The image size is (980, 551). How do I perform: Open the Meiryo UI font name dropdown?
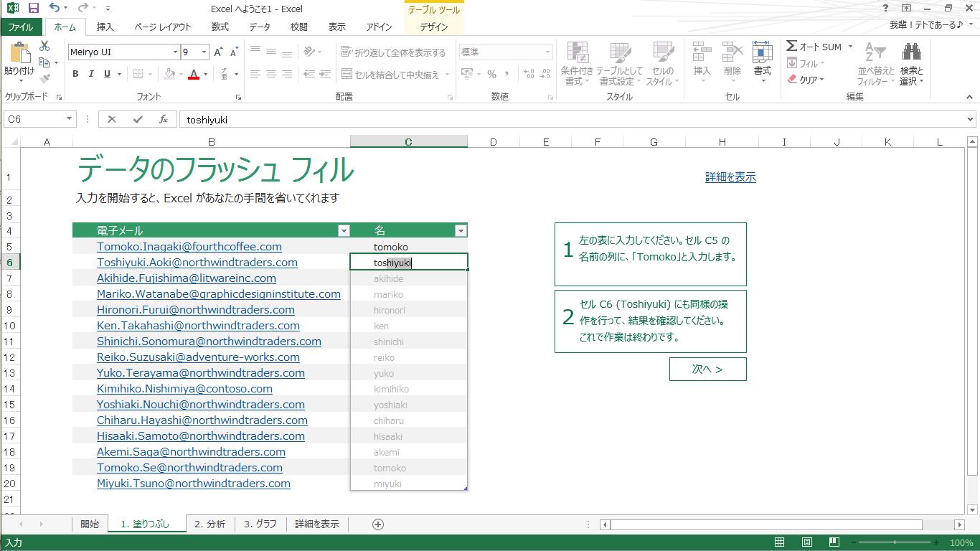175,52
